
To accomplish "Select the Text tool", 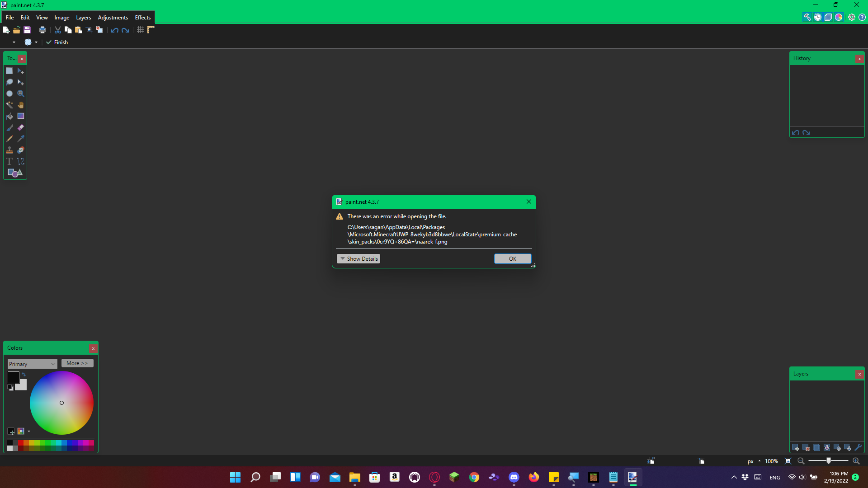I will [9, 161].
